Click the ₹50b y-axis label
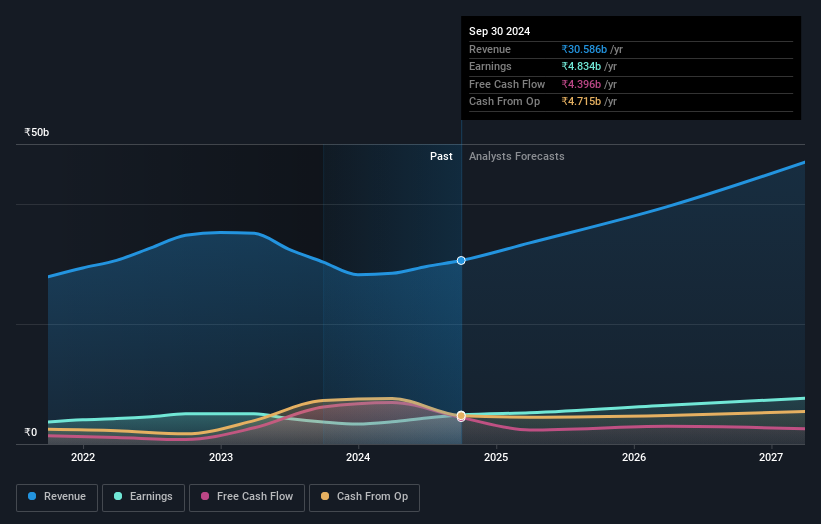 click(37, 132)
